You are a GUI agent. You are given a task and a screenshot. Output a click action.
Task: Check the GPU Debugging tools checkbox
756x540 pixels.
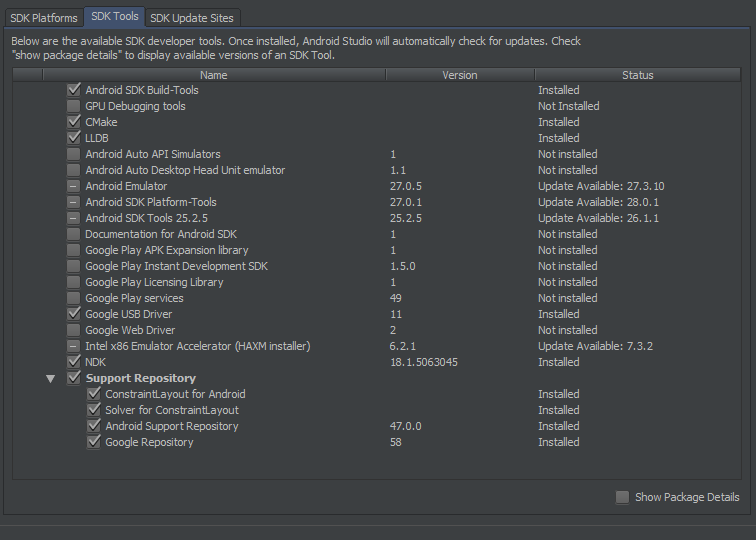pos(74,106)
